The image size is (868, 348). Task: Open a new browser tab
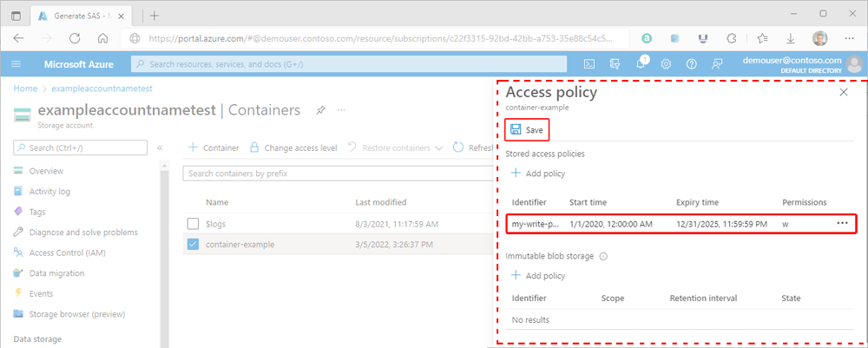155,16
